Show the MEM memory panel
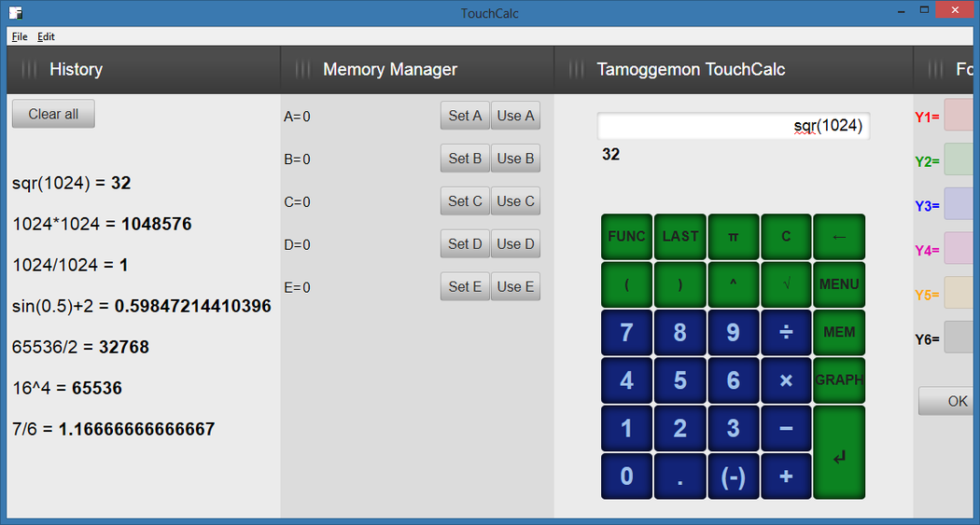Screen dimensions: 980x525 pyautogui.click(x=838, y=333)
